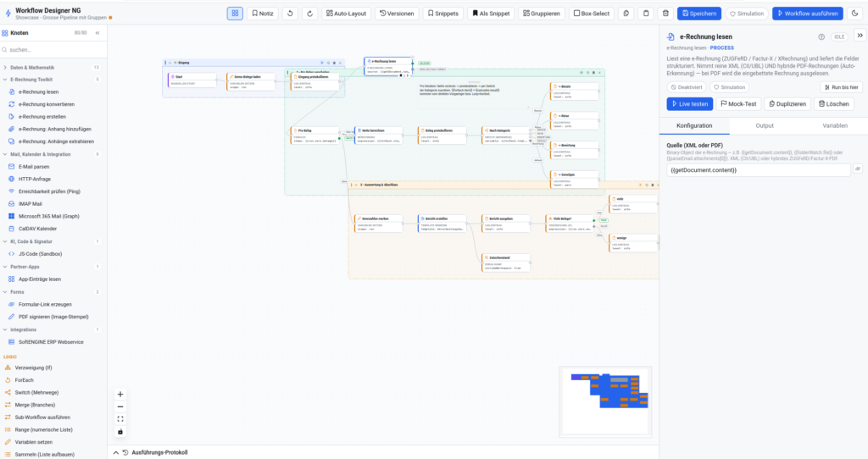The height and width of the screenshot is (459, 868).
Task: Zoom in with the plus canvas control
Action: 120,395
